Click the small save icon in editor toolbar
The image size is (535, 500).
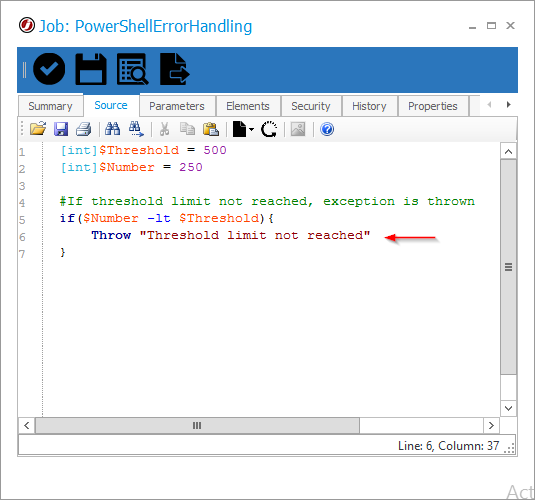[61, 129]
